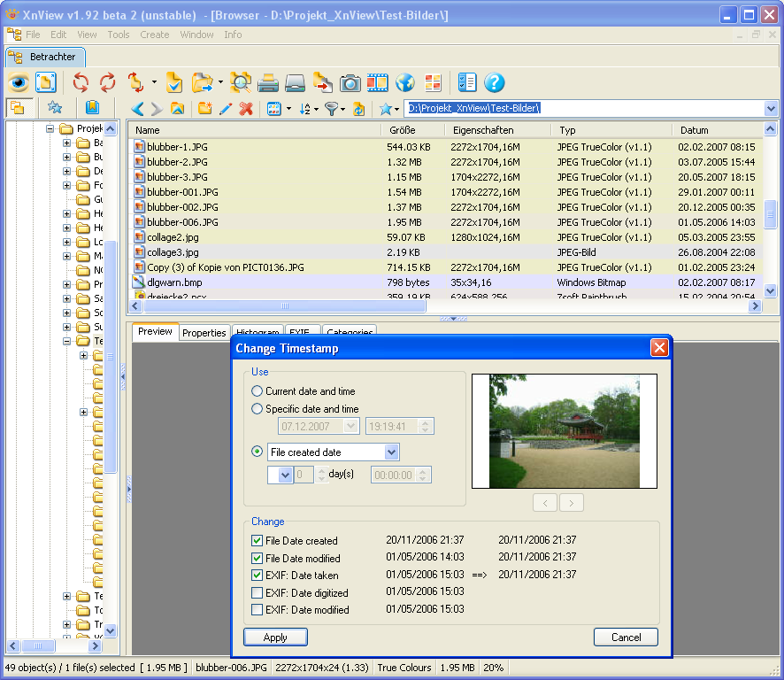This screenshot has width=784, height=680.
Task: Click the open folder with arrow icon
Action: coord(202,82)
